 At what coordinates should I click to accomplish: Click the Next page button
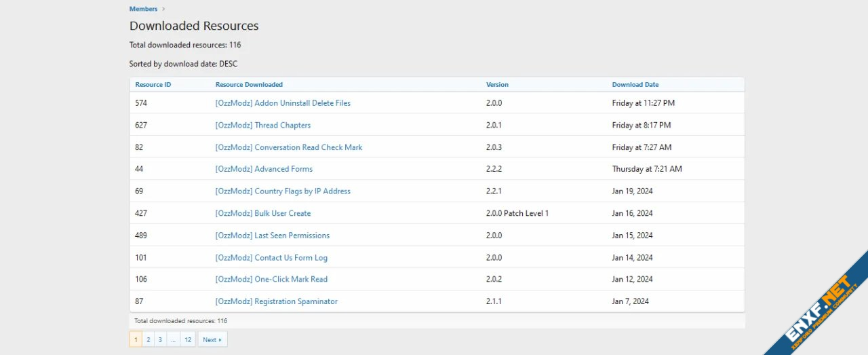pyautogui.click(x=212, y=339)
